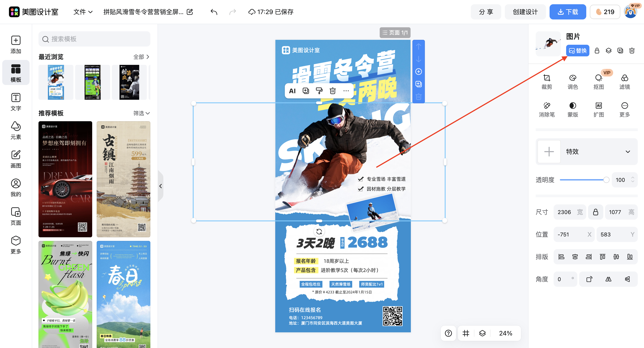Open the 抠图 cutout tool
Image resolution: width=644 pixels, height=348 pixels.
(599, 81)
